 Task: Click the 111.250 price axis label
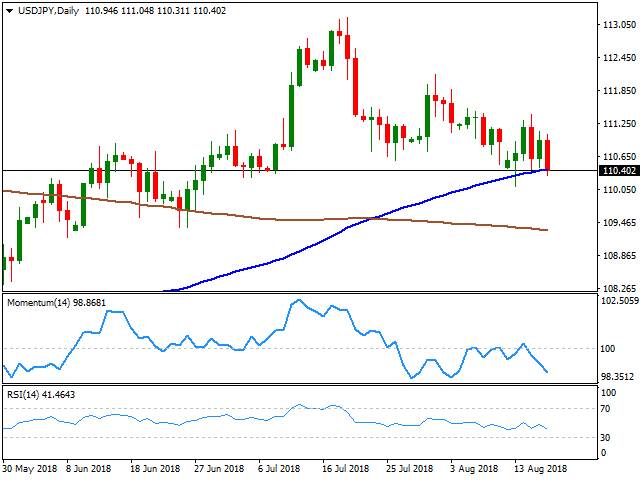point(619,124)
